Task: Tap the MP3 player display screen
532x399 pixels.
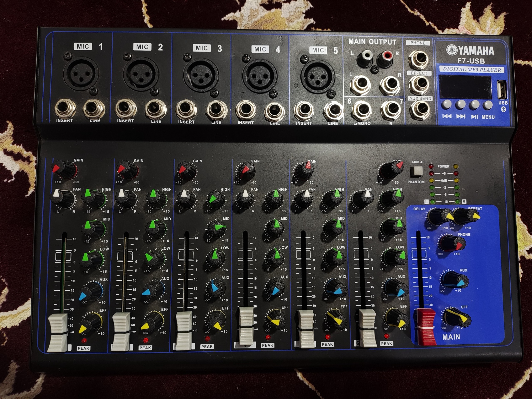Action: [465, 87]
